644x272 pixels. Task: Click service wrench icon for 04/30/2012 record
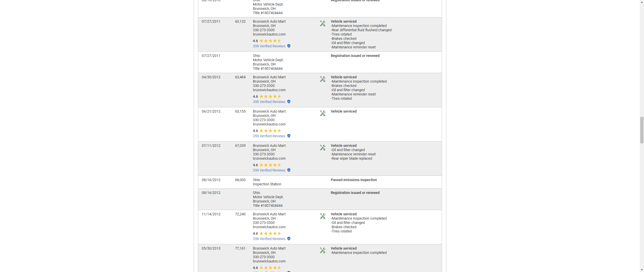[x=323, y=79]
